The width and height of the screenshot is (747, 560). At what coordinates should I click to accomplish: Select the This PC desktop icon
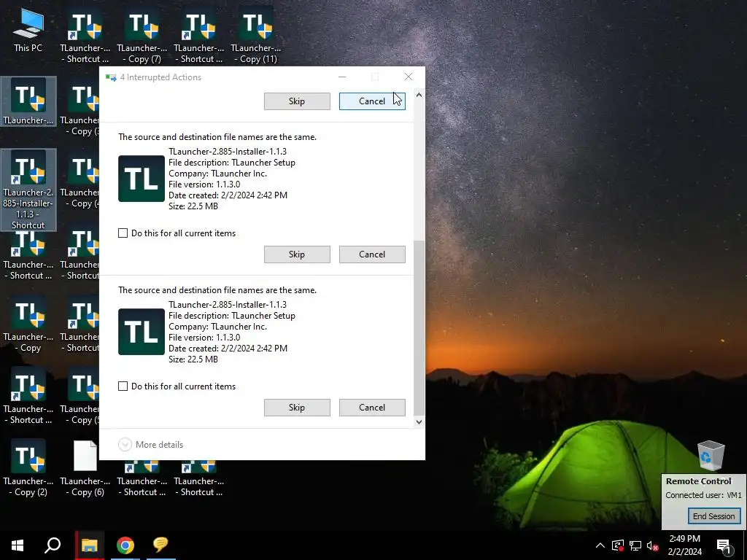pyautogui.click(x=28, y=29)
